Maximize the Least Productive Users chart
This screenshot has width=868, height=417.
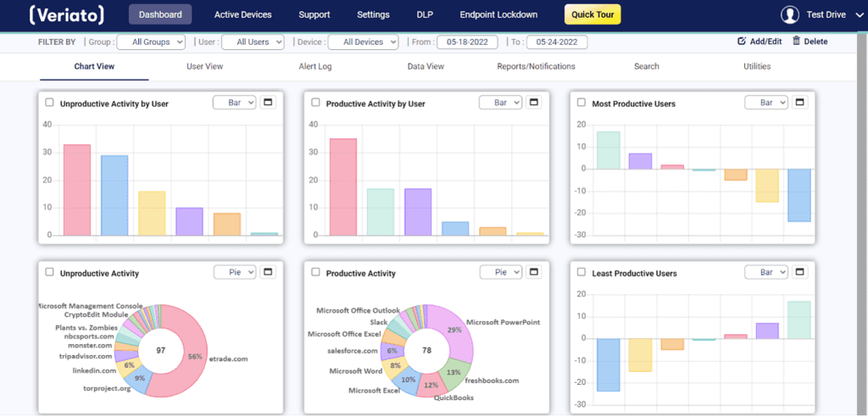(799, 272)
